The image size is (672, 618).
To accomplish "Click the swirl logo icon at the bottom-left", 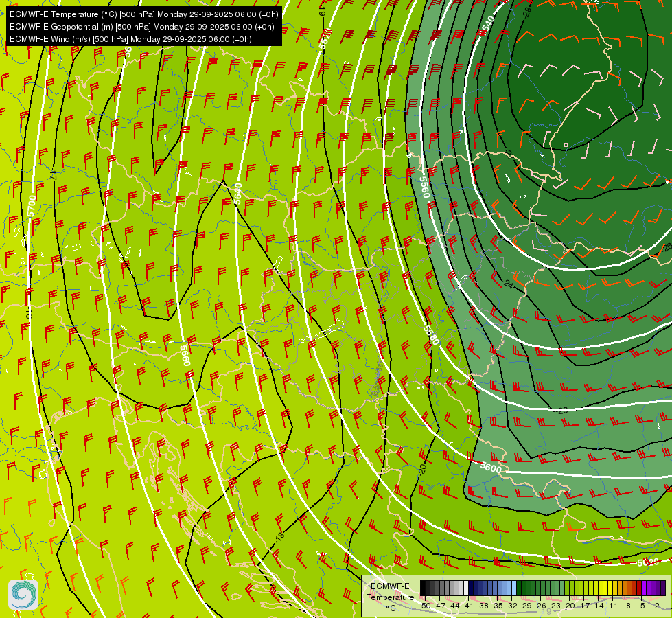I will (23, 595).
